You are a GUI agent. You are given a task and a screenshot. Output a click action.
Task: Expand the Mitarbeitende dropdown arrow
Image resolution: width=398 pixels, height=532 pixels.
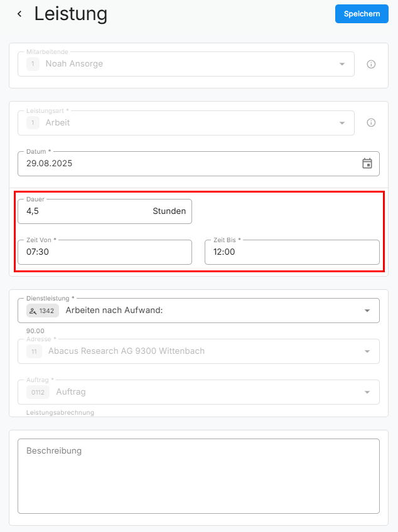pos(342,64)
